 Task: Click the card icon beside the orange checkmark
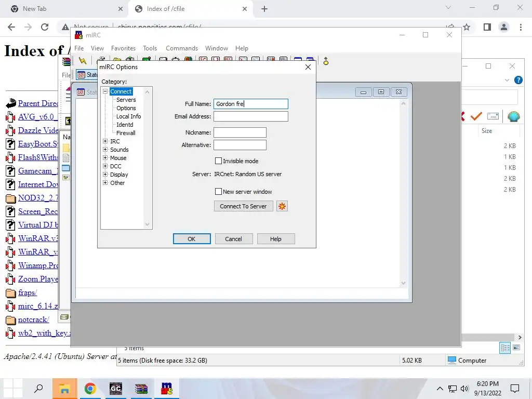(x=493, y=116)
